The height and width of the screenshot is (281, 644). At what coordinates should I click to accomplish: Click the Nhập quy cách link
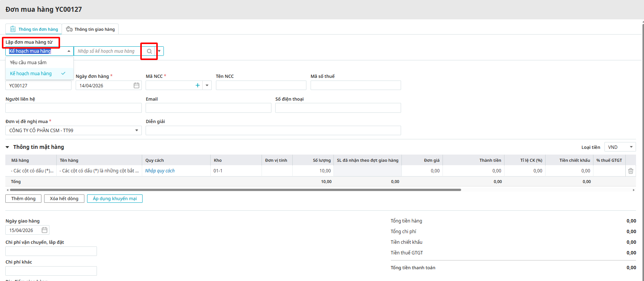click(x=160, y=171)
